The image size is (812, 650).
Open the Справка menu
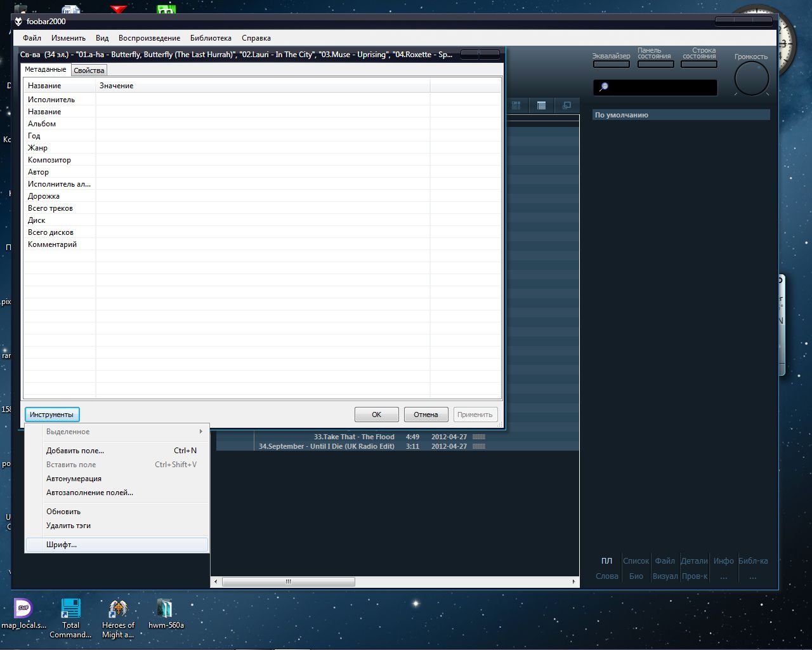[x=256, y=38]
